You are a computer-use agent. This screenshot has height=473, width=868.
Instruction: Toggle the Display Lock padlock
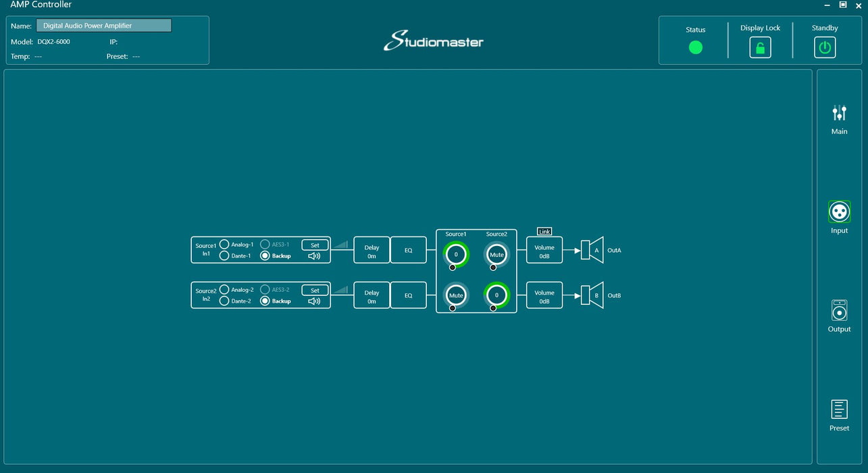pyautogui.click(x=760, y=48)
